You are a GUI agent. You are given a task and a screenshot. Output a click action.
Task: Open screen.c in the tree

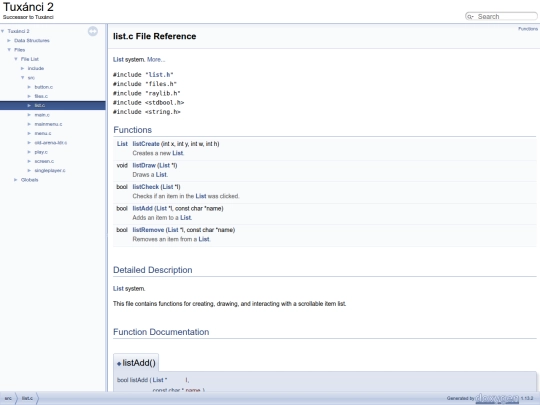pyautogui.click(x=44, y=161)
